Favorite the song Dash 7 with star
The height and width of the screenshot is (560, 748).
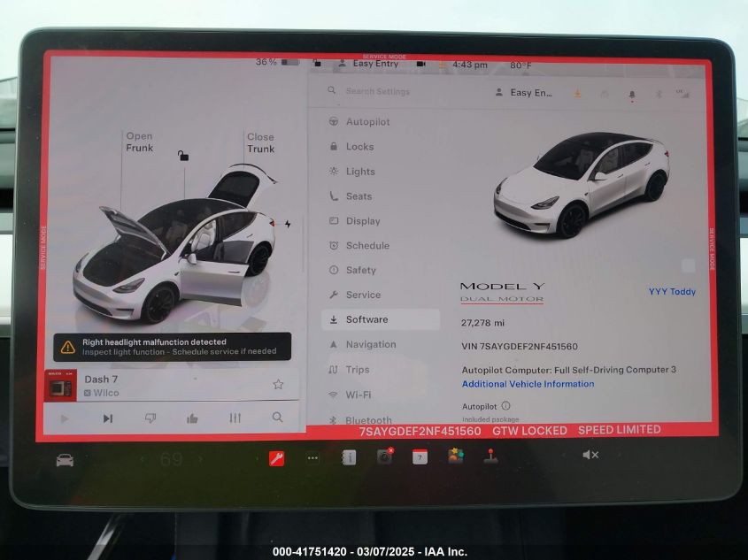click(278, 384)
